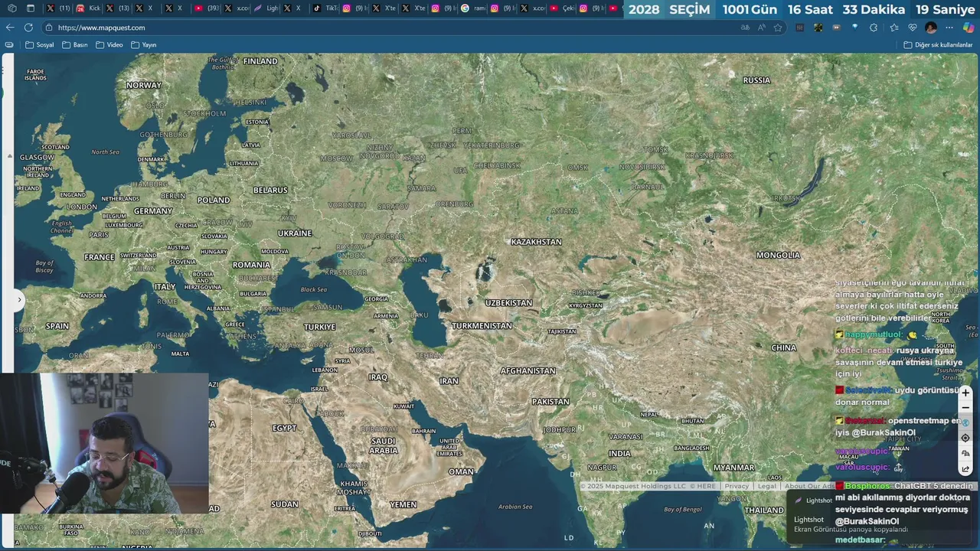
Task: Open the Favorites list star icon
Action: (x=893, y=28)
